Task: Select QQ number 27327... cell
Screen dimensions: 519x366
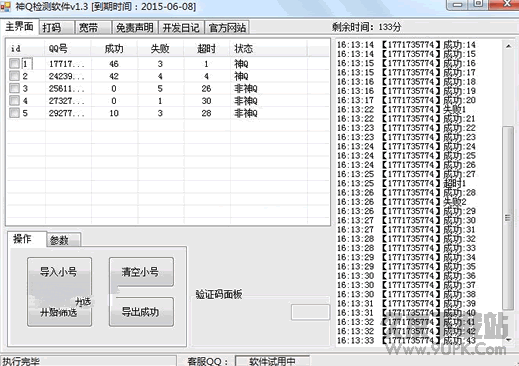Action: point(67,101)
